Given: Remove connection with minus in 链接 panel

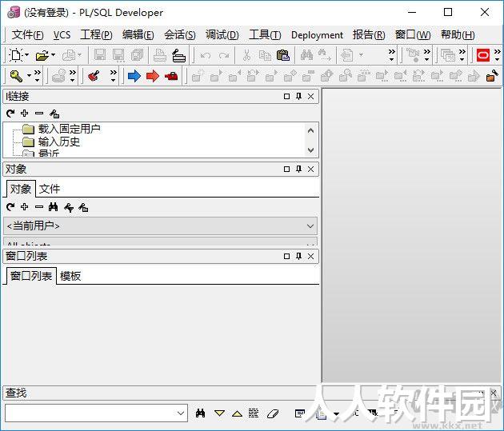Looking at the screenshot, I should pos(39,113).
